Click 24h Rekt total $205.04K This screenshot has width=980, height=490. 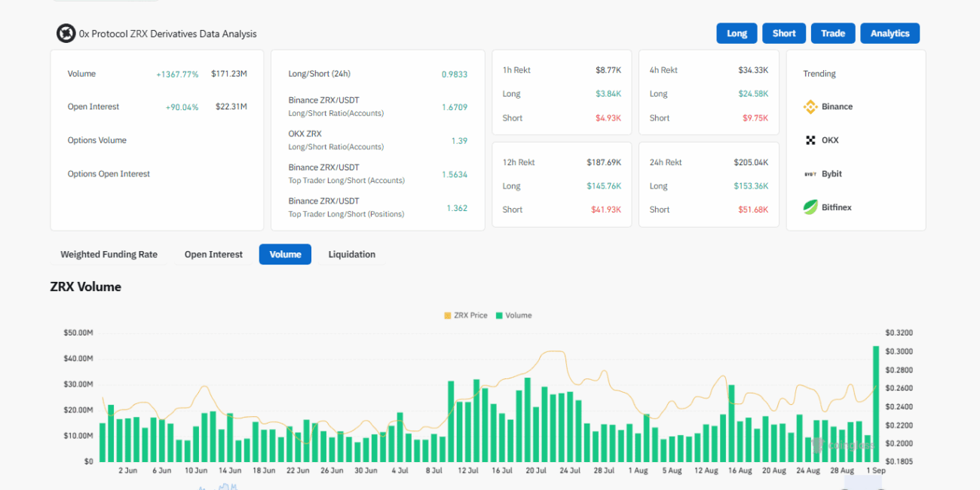click(751, 162)
